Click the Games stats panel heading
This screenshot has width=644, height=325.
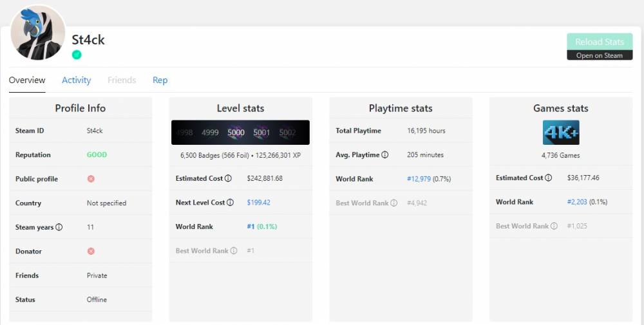tap(561, 108)
